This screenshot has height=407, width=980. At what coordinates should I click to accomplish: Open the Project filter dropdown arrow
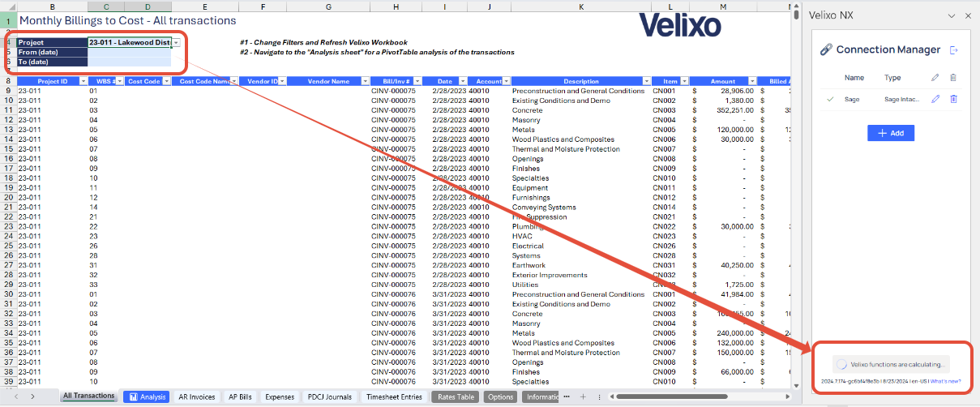tap(176, 42)
